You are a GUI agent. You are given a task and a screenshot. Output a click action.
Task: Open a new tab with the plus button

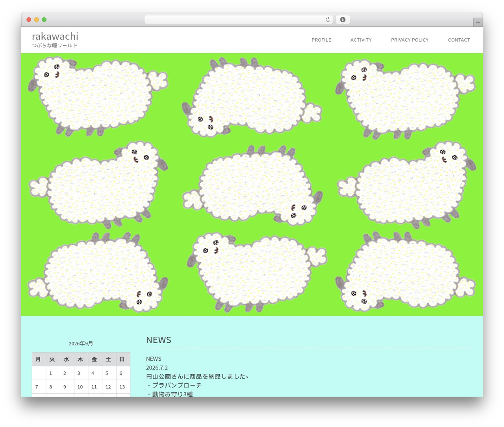[x=478, y=22]
